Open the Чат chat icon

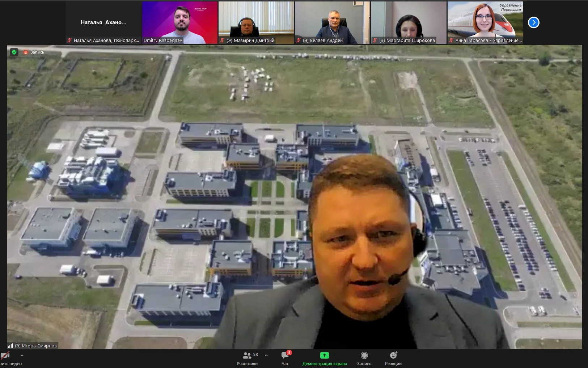coord(285,355)
